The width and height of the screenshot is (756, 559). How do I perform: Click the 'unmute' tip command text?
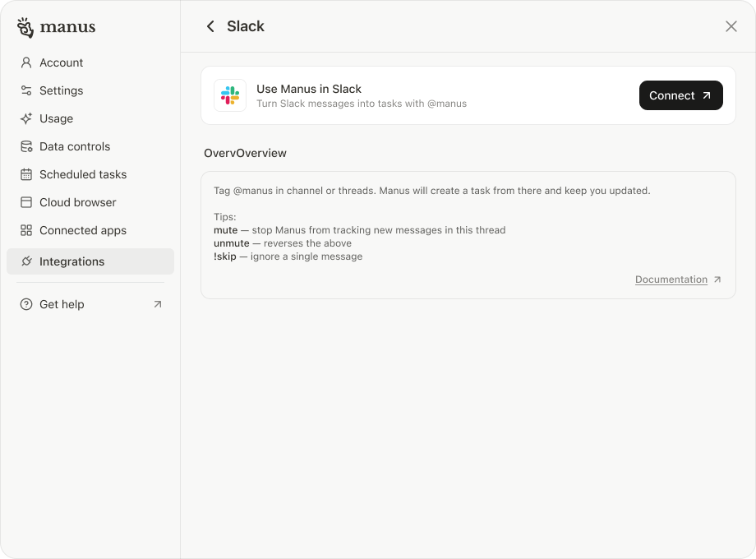[232, 243]
